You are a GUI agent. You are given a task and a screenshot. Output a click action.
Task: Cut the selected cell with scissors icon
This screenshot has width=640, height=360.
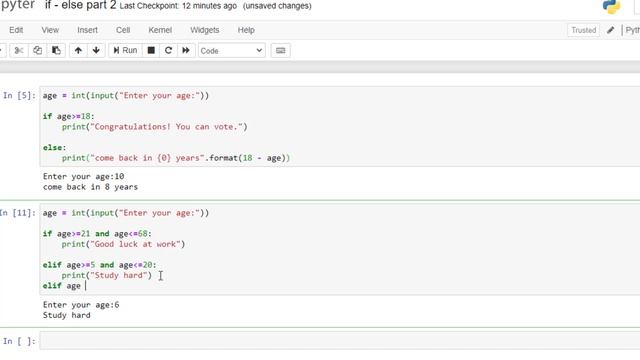coord(19,51)
